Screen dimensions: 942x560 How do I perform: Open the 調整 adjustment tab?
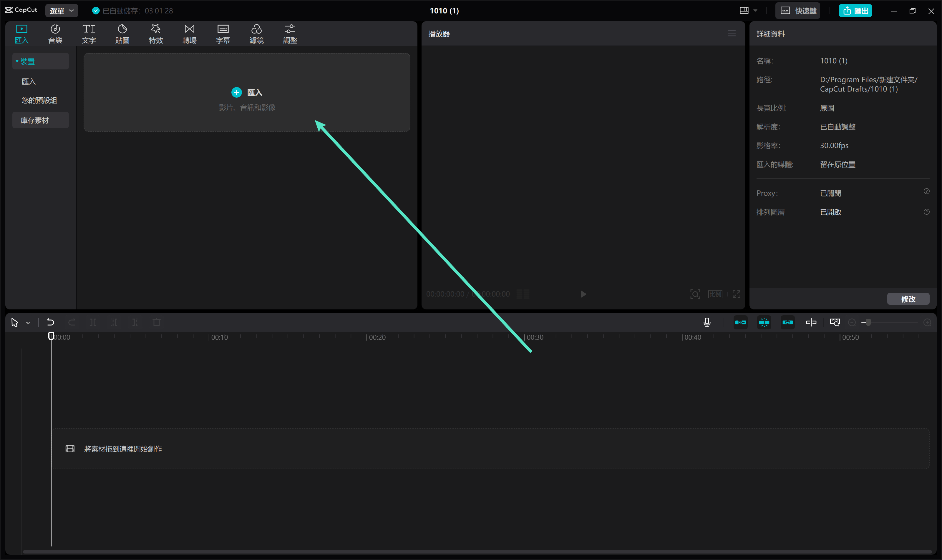coord(290,34)
